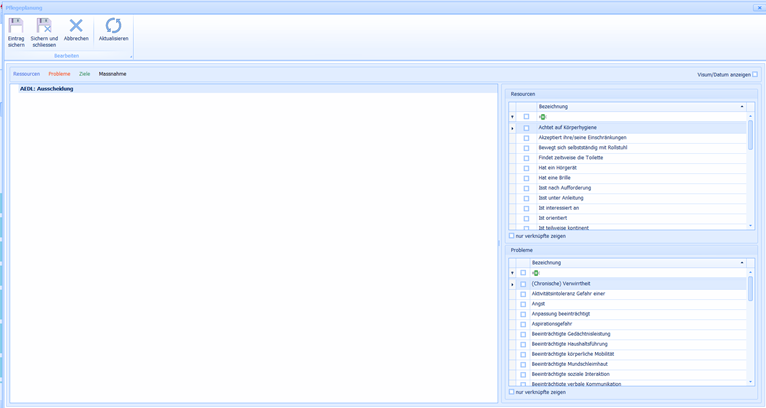Open Bezeichnung column dropdown in Probleme grid
The image size is (766, 408).
pyautogui.click(x=742, y=263)
